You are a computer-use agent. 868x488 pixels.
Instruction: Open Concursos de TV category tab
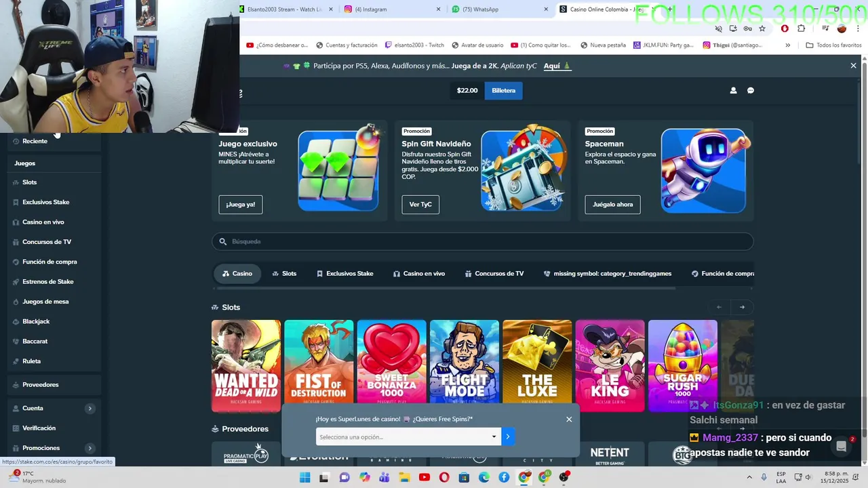coord(494,273)
